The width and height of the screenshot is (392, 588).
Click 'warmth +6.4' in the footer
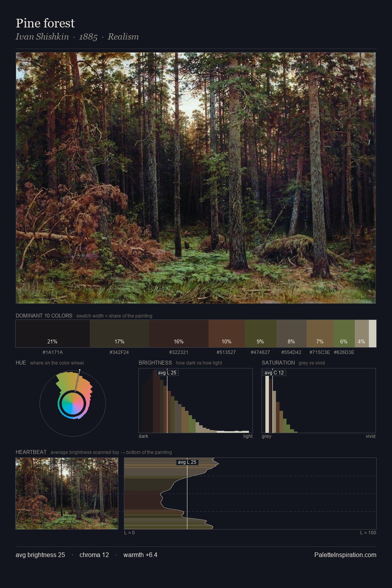point(140,555)
